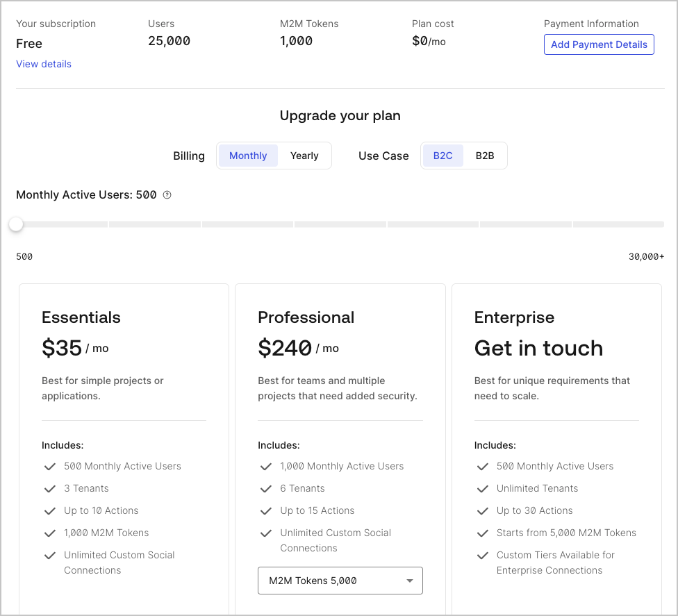
Task: Click the checkmark beside Unlimited Tenants
Action: coord(483,488)
